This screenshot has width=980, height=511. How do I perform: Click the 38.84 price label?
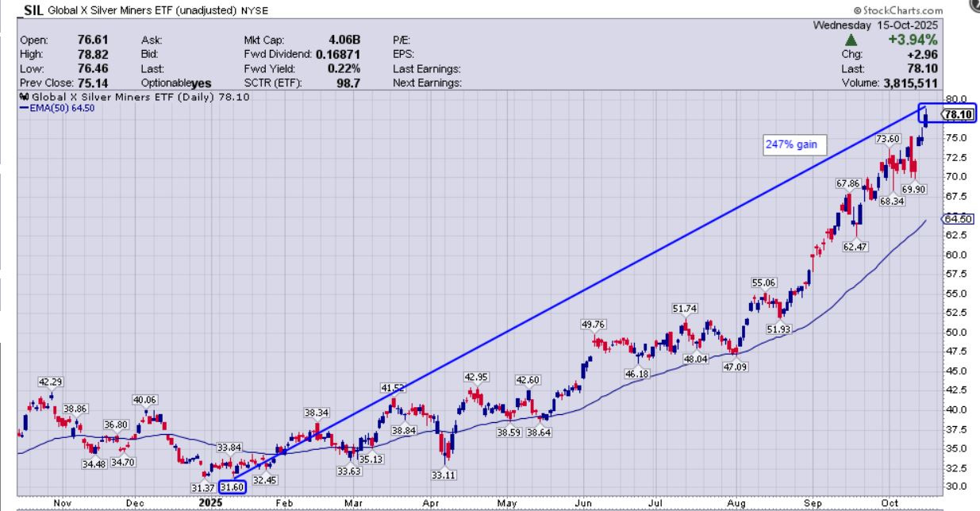tap(405, 429)
